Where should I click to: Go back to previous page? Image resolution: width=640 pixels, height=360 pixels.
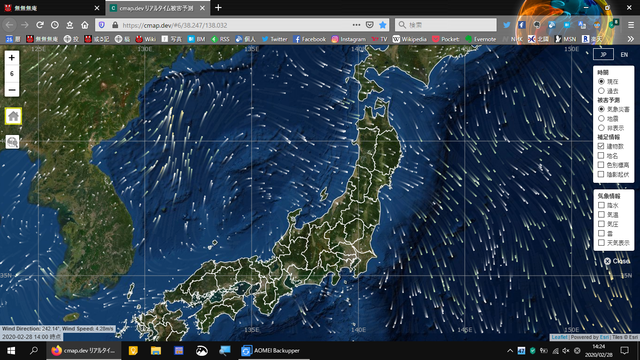click(9, 25)
